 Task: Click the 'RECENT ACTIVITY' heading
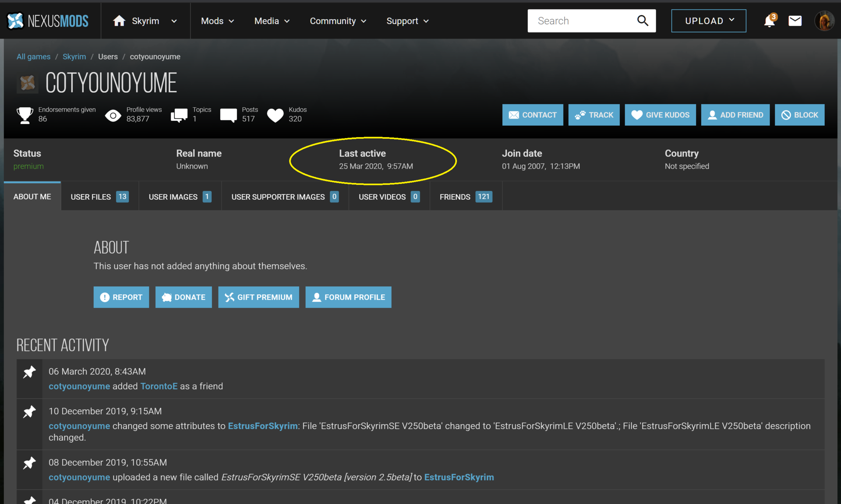pos(63,345)
